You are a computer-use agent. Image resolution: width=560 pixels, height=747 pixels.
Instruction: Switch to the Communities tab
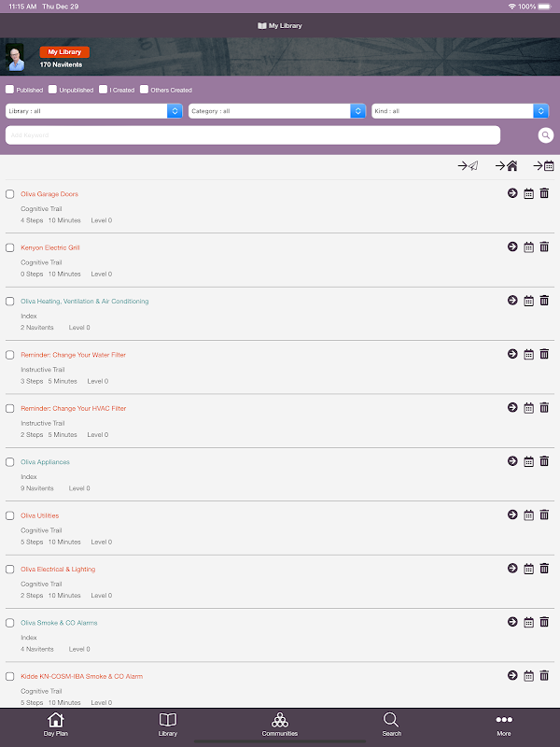(x=279, y=725)
